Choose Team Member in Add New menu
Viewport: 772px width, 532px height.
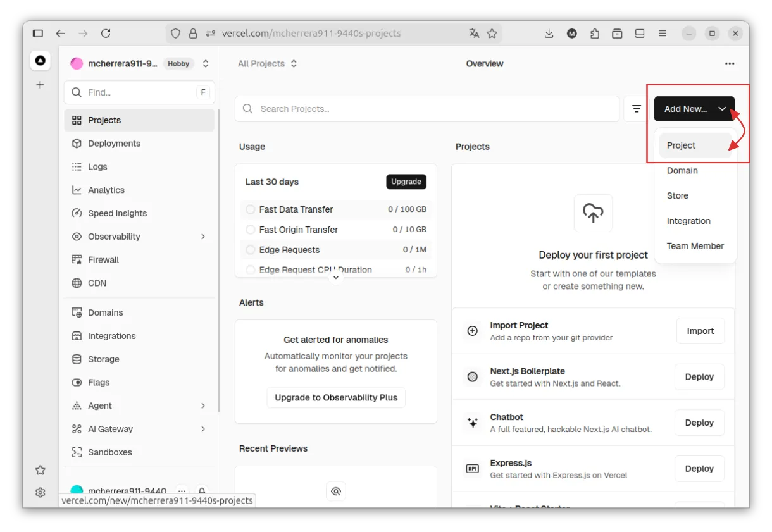click(x=695, y=246)
